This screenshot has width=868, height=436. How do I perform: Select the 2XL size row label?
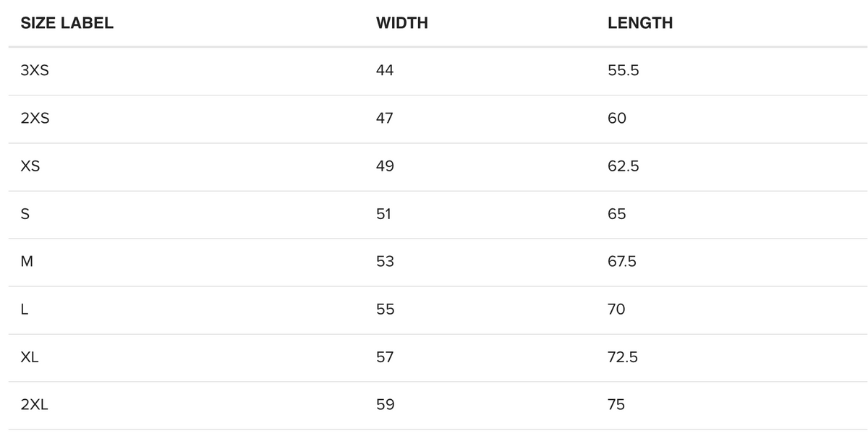point(35,405)
